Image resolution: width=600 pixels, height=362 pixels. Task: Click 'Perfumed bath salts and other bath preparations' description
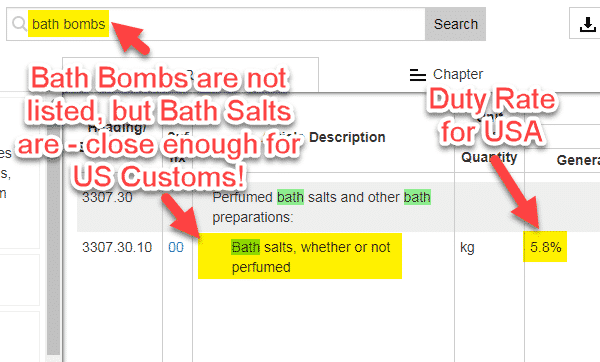[x=321, y=207]
